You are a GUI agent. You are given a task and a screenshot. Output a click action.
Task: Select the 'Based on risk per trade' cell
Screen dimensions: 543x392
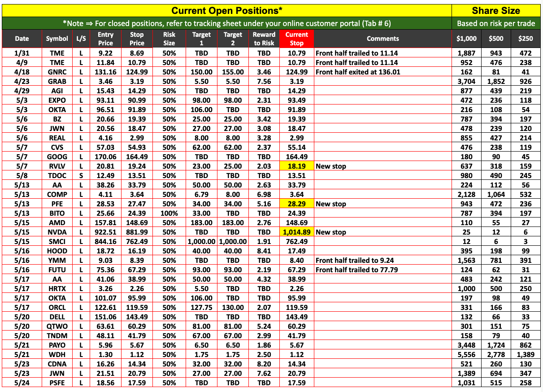point(496,24)
